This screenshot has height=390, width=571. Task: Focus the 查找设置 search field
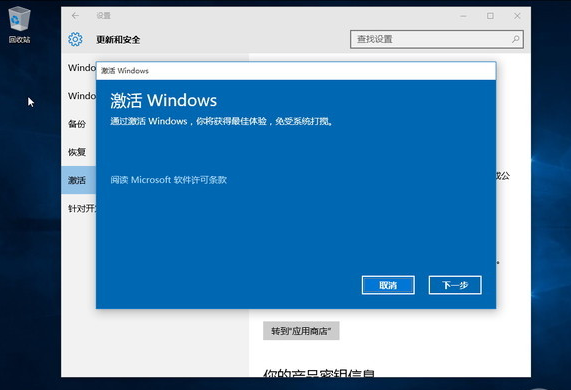[437, 39]
